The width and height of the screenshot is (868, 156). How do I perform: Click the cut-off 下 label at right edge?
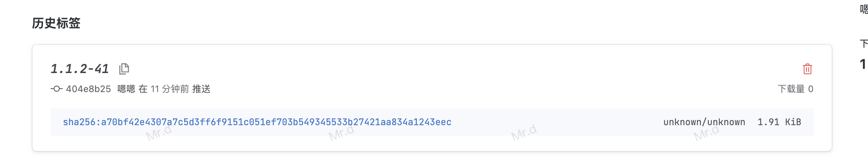click(864, 44)
